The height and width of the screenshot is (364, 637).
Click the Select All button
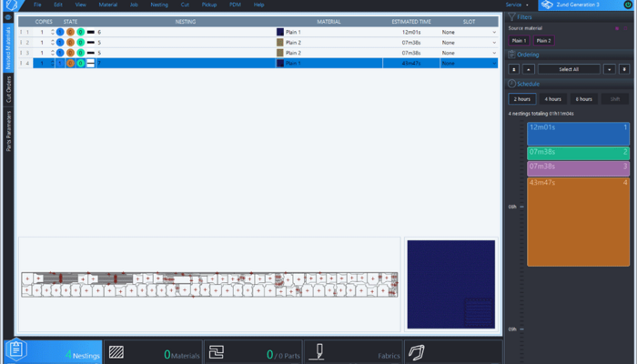pos(569,68)
